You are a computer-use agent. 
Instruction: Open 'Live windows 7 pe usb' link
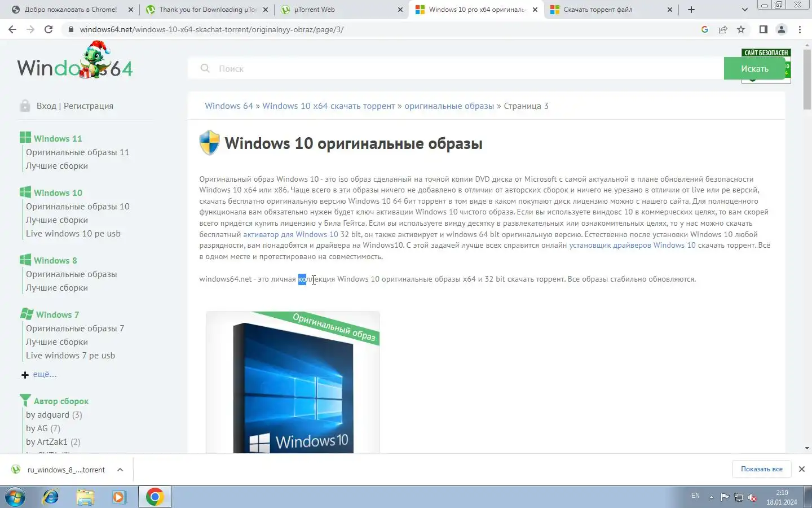70,356
